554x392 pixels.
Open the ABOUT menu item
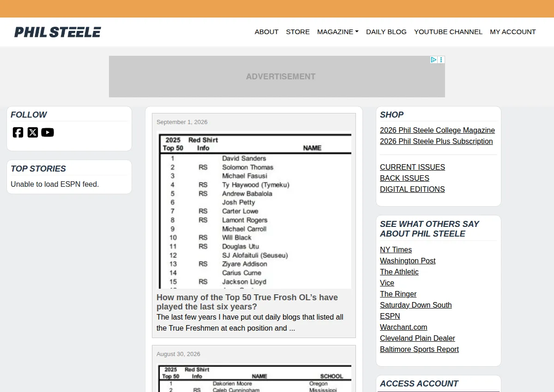click(266, 32)
